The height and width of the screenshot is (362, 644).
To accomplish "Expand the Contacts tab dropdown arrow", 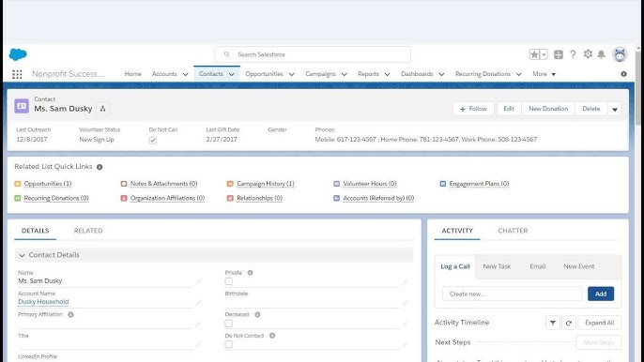I will (232, 74).
